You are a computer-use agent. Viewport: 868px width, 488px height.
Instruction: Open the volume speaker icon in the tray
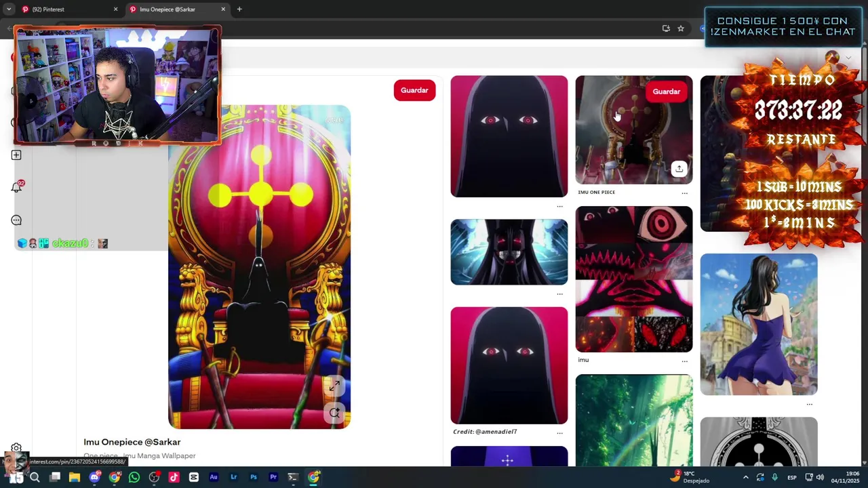coord(820,477)
